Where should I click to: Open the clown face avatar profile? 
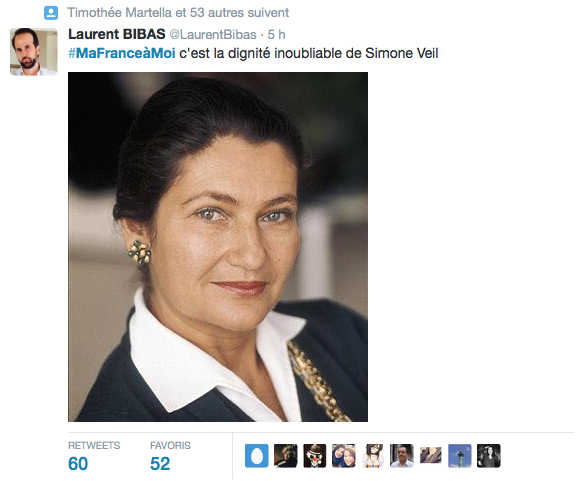tap(315, 456)
